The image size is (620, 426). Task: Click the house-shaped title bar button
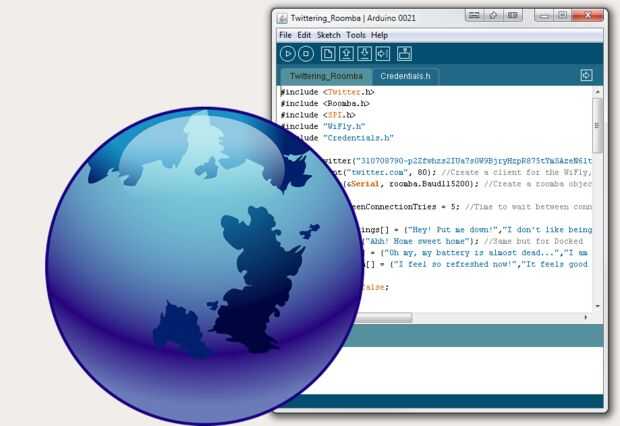(x=493, y=15)
